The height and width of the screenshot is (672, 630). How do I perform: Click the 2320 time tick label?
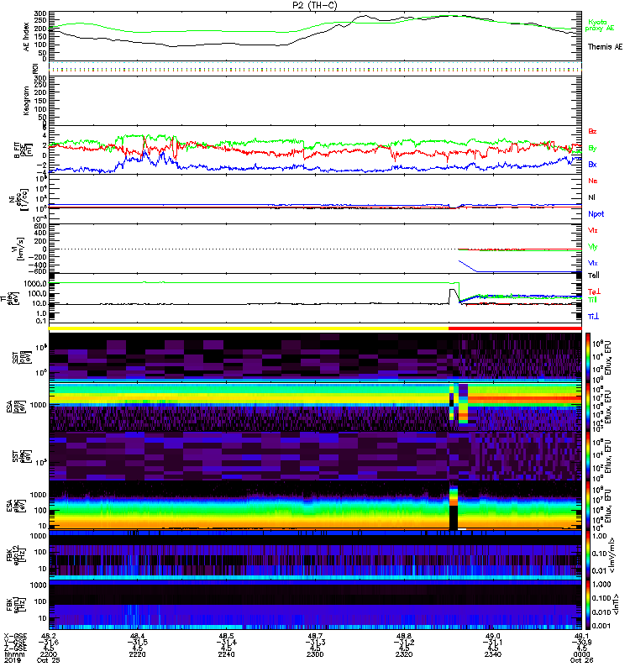[x=404, y=654]
